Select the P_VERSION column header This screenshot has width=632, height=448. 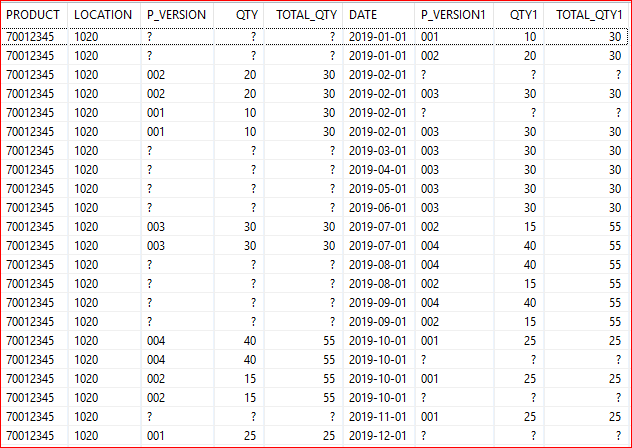coord(177,15)
